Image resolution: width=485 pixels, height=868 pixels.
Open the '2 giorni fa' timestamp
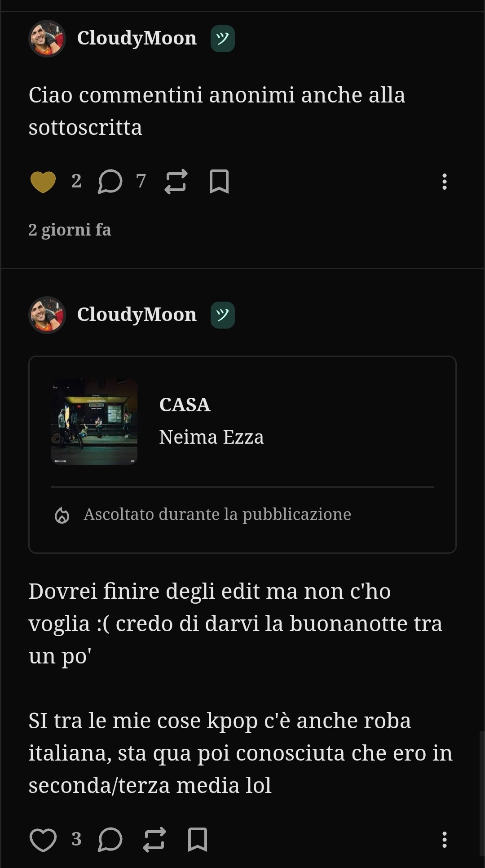tap(70, 230)
